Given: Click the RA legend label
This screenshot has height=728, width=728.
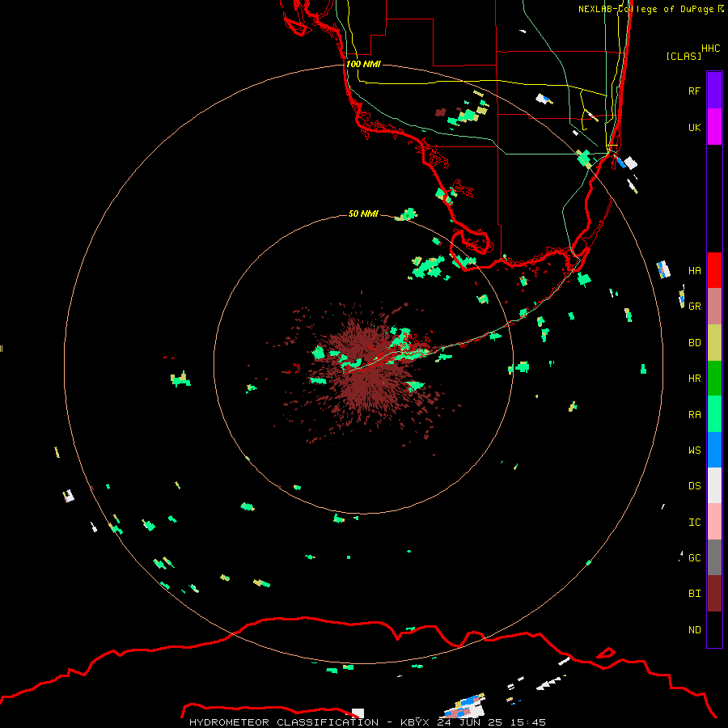Looking at the screenshot, I should (694, 415).
